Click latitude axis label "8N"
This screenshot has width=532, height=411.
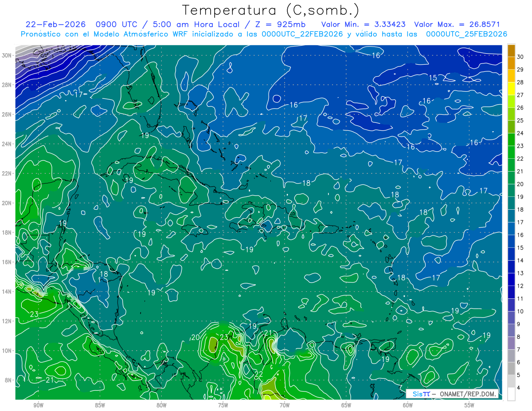[x=8, y=380]
